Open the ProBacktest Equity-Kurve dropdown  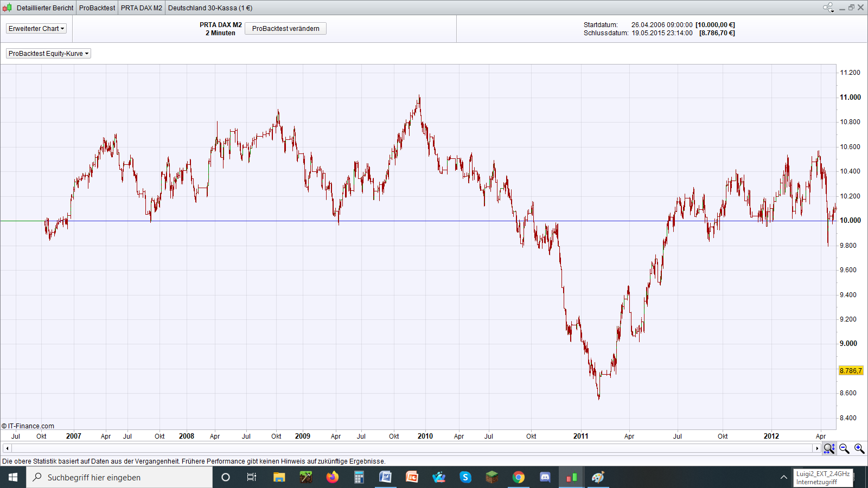[48, 54]
